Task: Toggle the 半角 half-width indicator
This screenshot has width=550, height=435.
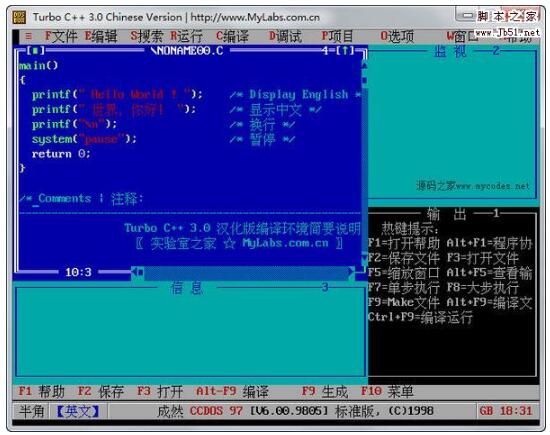Action: (x=31, y=411)
